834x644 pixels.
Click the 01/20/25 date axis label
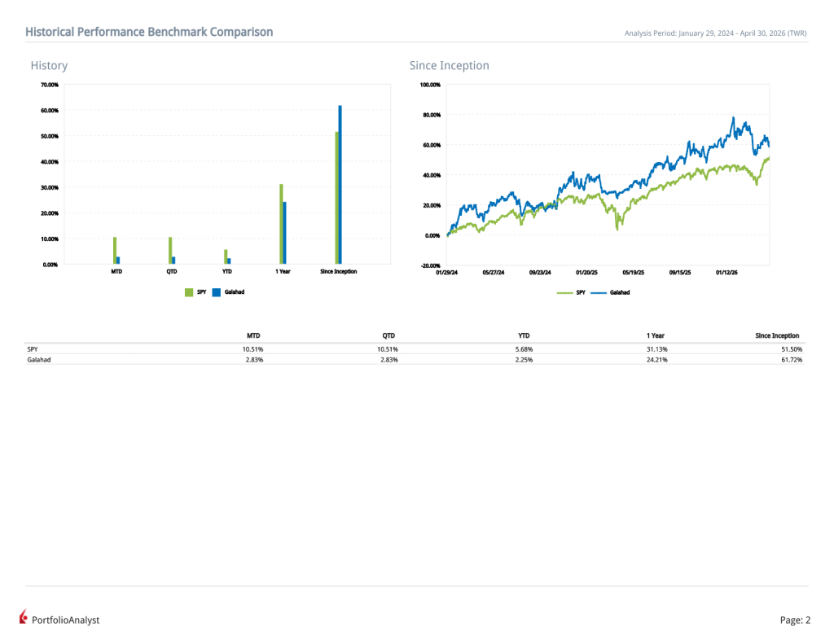click(586, 272)
